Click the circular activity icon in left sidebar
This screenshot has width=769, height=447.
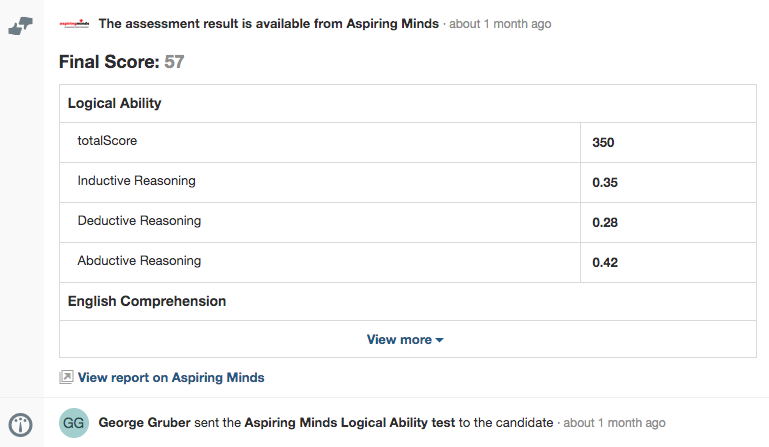pos(21,424)
